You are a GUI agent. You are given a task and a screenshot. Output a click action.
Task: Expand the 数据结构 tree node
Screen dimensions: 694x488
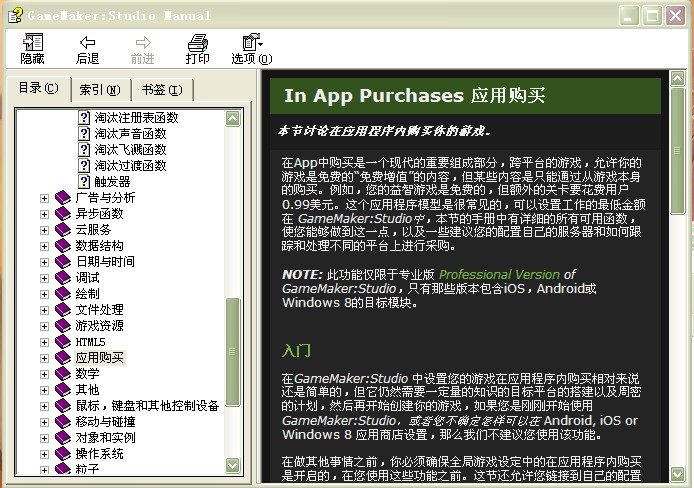(44, 246)
